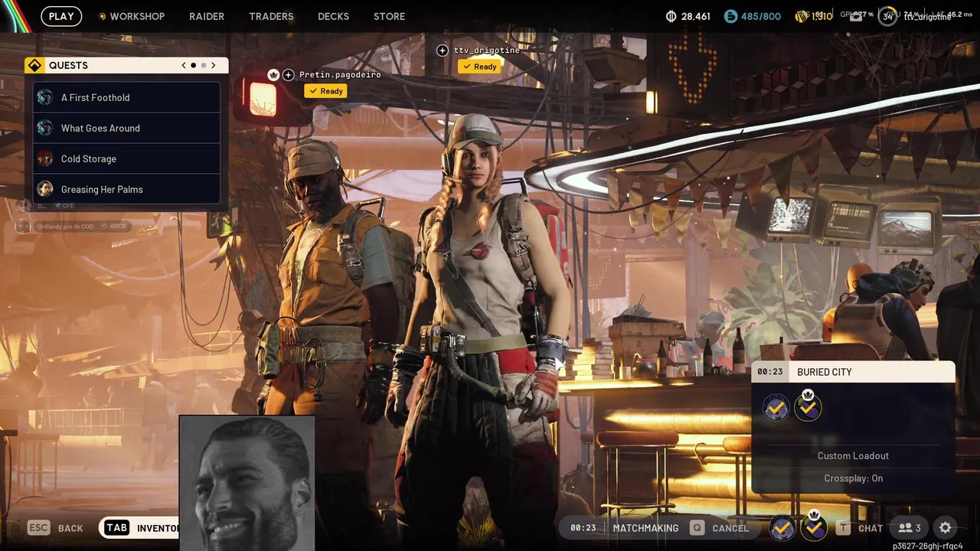
Task: Click the crown leader icon beside Pretin.pagodeiro
Action: 273,74
